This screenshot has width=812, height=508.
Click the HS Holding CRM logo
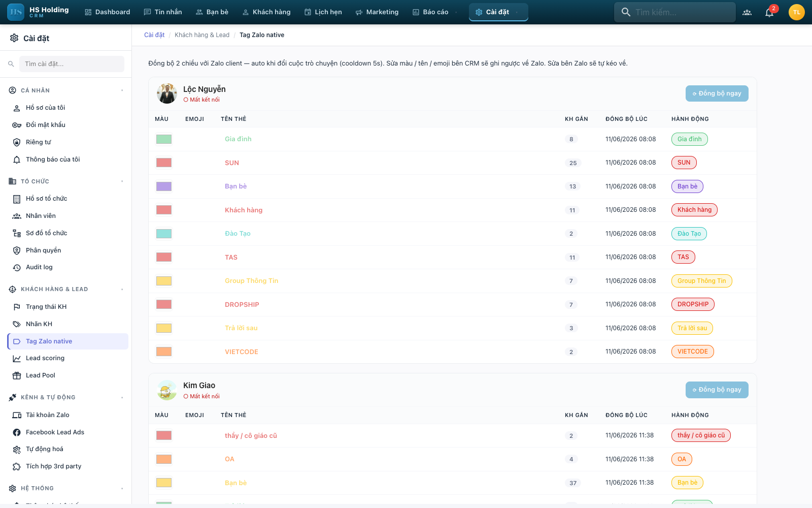pyautogui.click(x=38, y=12)
